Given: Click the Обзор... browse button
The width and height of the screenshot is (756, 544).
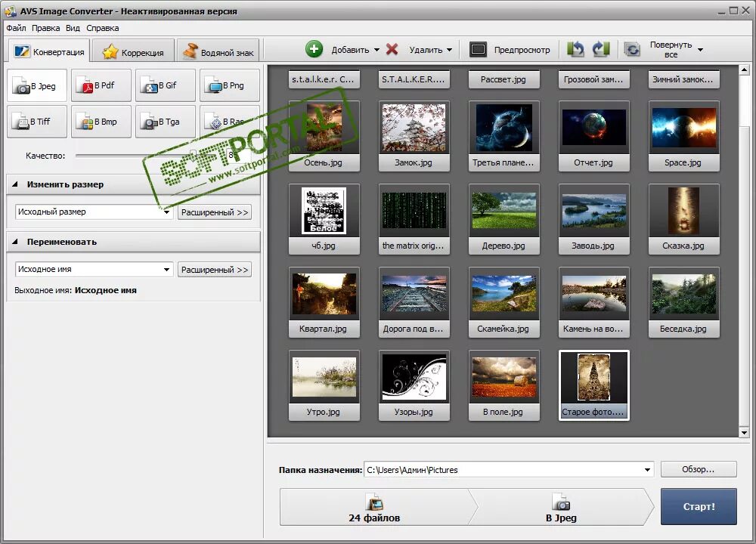Looking at the screenshot, I should 698,469.
